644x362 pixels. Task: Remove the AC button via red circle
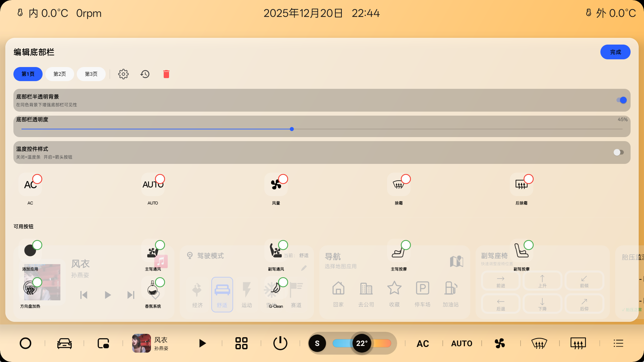point(37,179)
